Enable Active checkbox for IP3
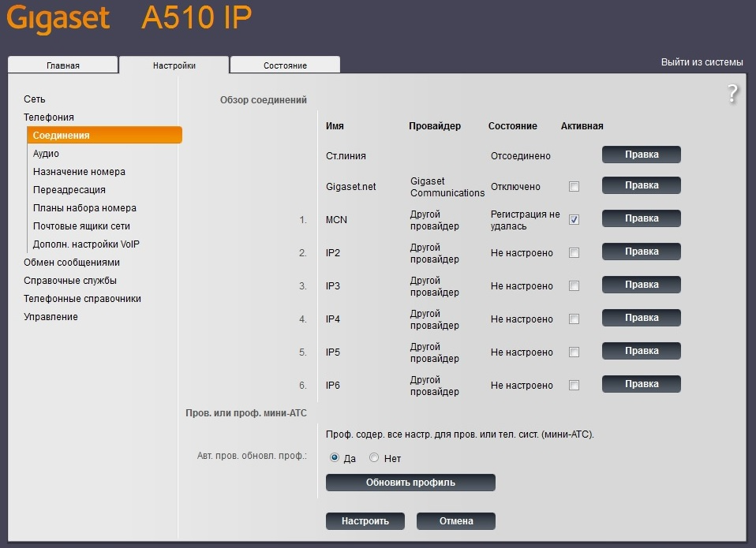 574,286
